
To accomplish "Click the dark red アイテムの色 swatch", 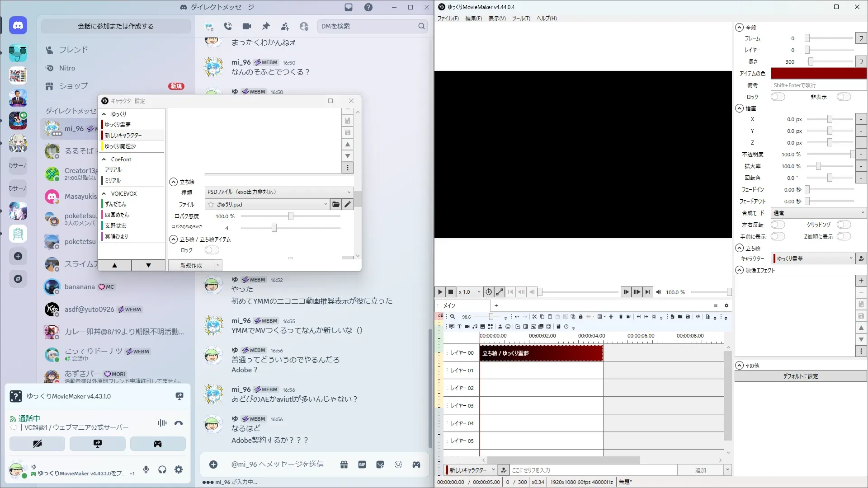I will (x=818, y=73).
